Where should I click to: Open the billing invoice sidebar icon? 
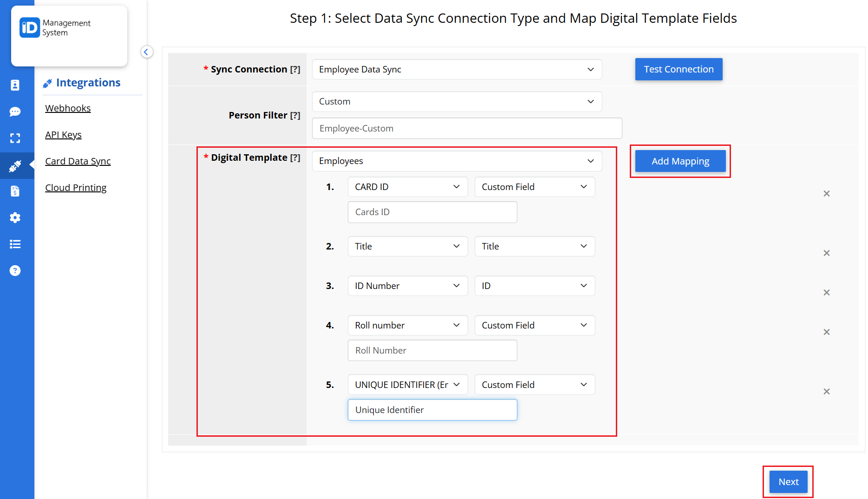pyautogui.click(x=15, y=191)
